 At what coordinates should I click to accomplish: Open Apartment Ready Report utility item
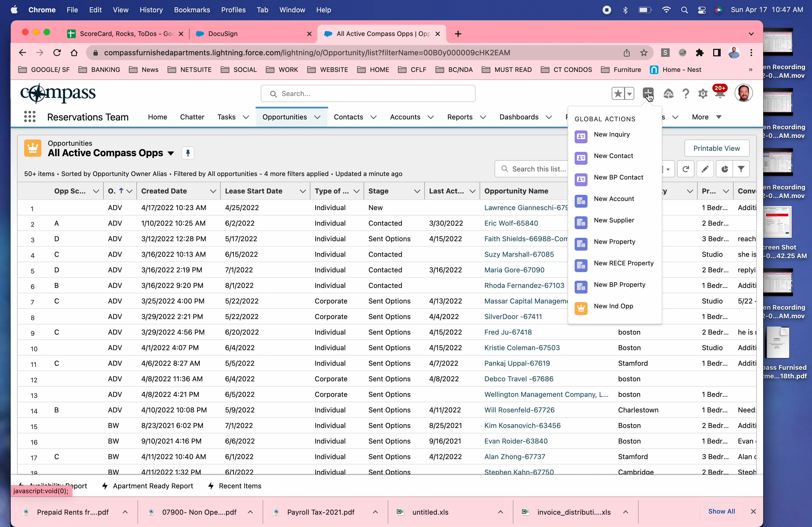pos(148,486)
